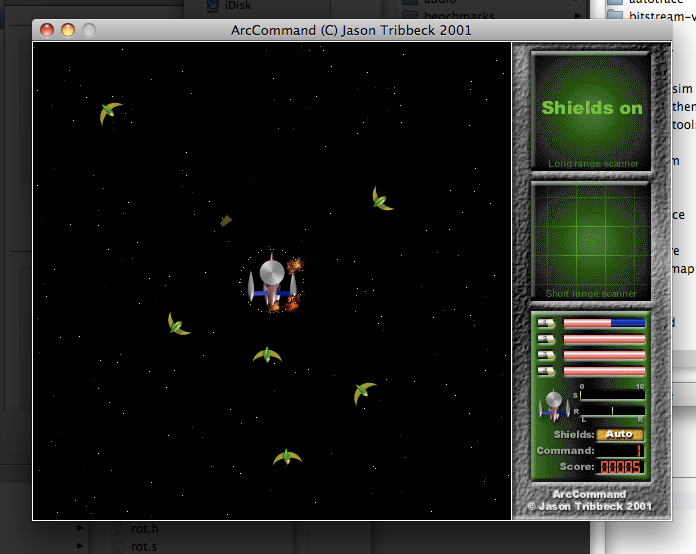Select the weapon slot 1 bullet icon
Screen dimensions: 696x554
(x=546, y=324)
